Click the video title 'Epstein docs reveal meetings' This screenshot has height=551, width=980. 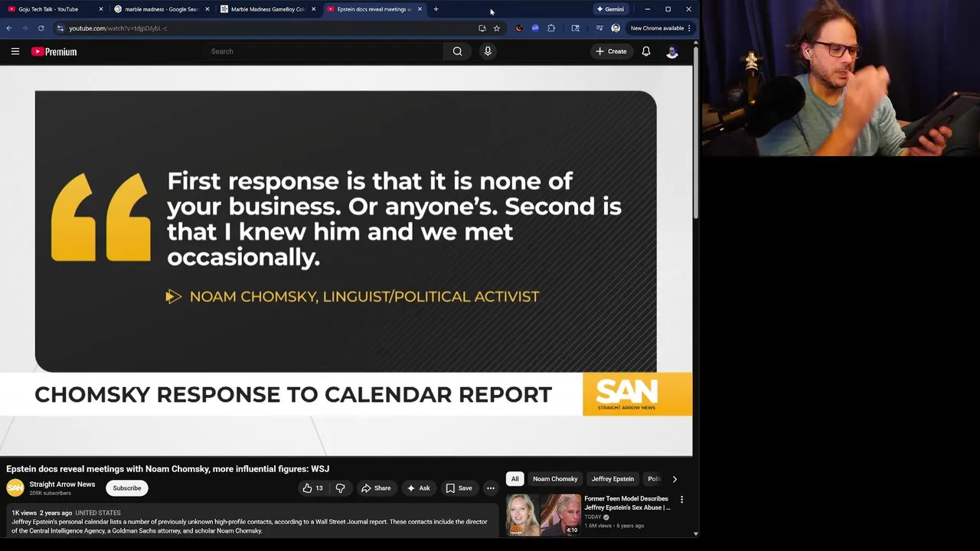[x=168, y=469]
